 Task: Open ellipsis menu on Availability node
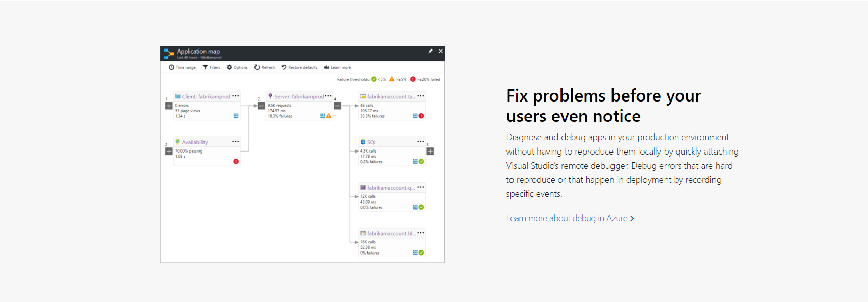coord(235,141)
